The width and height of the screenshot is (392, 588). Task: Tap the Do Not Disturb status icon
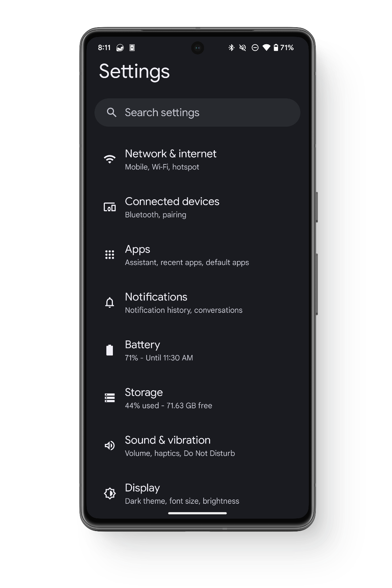pyautogui.click(x=255, y=48)
